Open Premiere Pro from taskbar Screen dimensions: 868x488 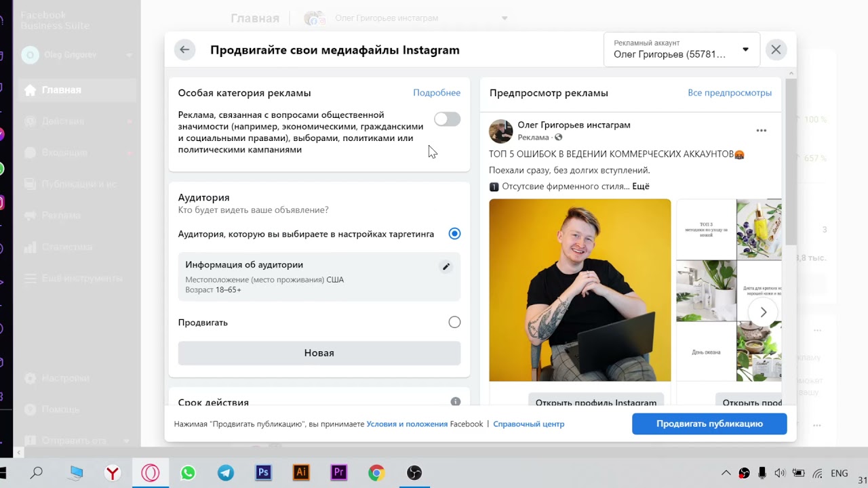(x=339, y=473)
